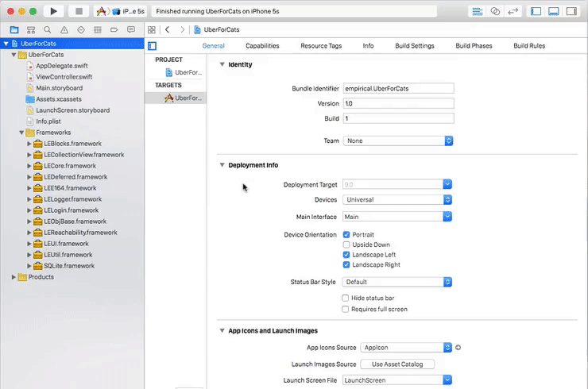Open the test navigator

(80, 29)
